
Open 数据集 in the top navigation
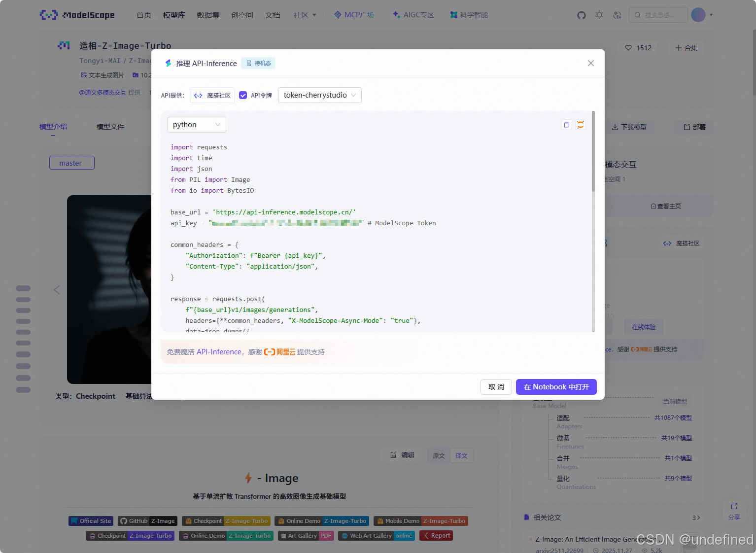tap(208, 15)
